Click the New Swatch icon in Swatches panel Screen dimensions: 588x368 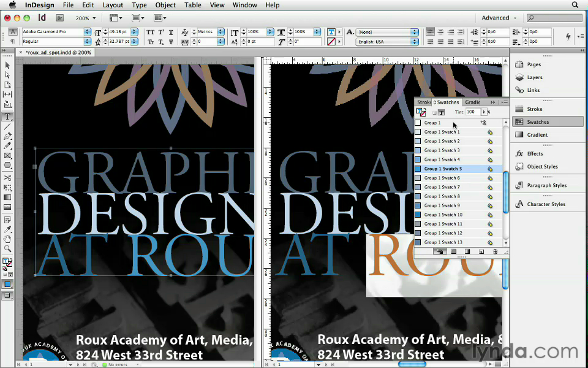point(481,251)
